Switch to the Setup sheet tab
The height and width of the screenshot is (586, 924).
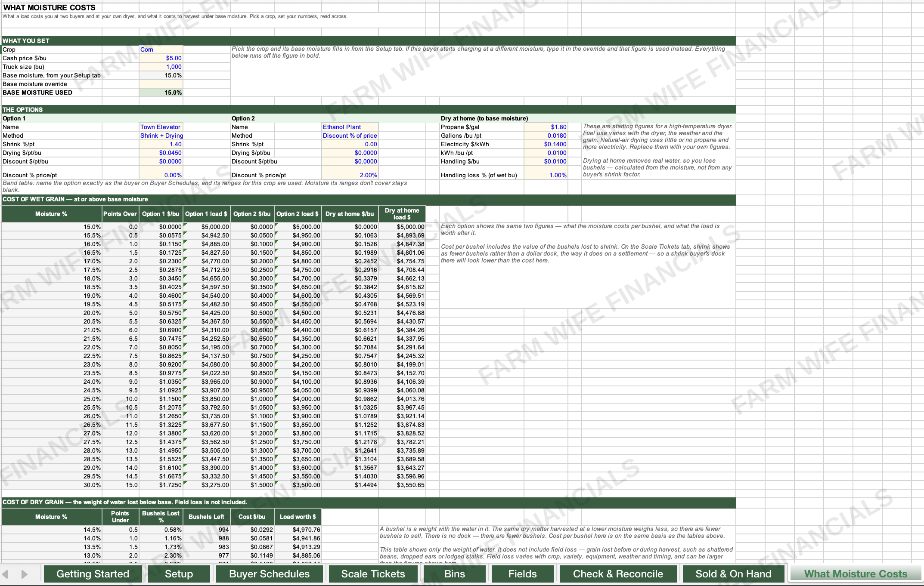point(179,574)
